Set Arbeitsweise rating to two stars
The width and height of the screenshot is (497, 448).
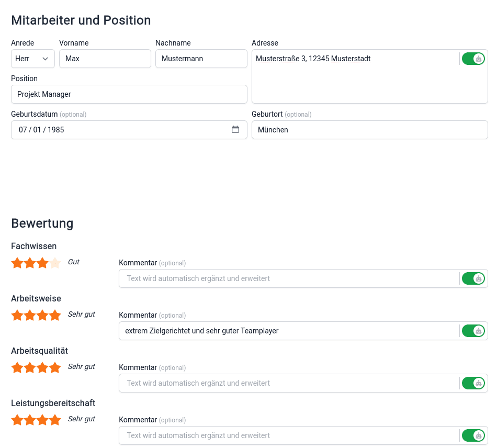pos(30,315)
